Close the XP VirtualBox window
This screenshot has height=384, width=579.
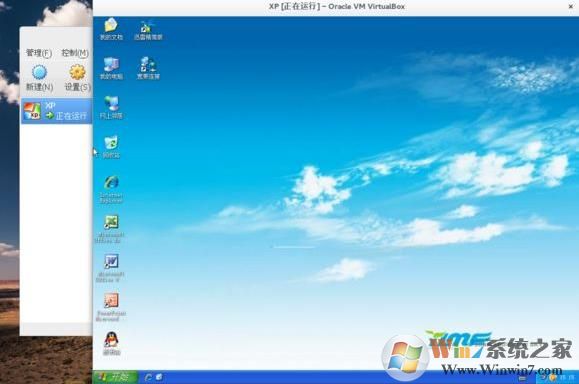[571, 6]
